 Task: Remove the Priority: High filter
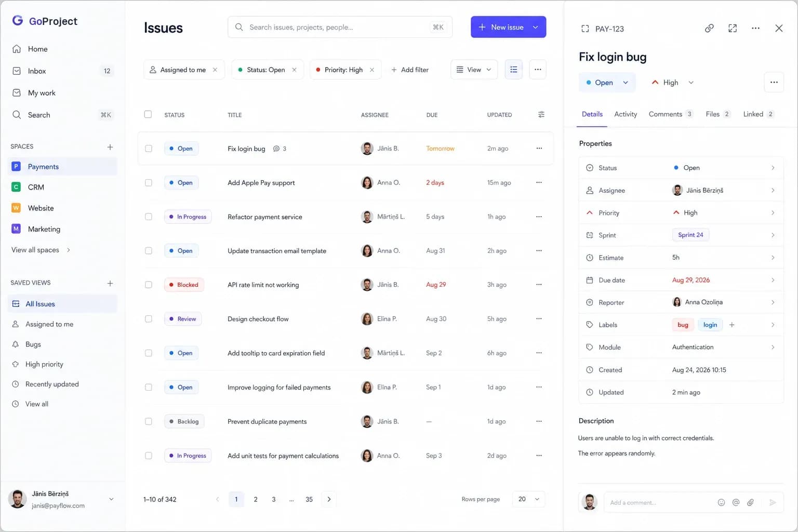372,70
